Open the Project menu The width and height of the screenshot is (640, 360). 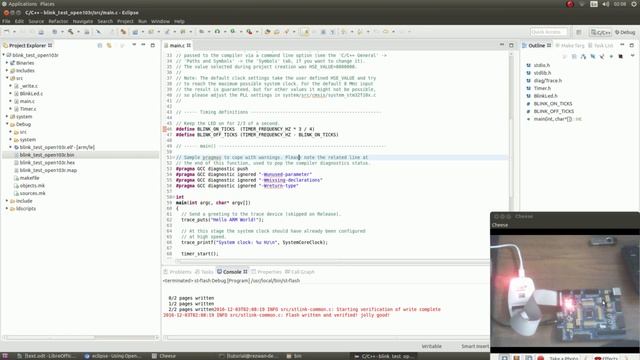[x=125, y=21]
